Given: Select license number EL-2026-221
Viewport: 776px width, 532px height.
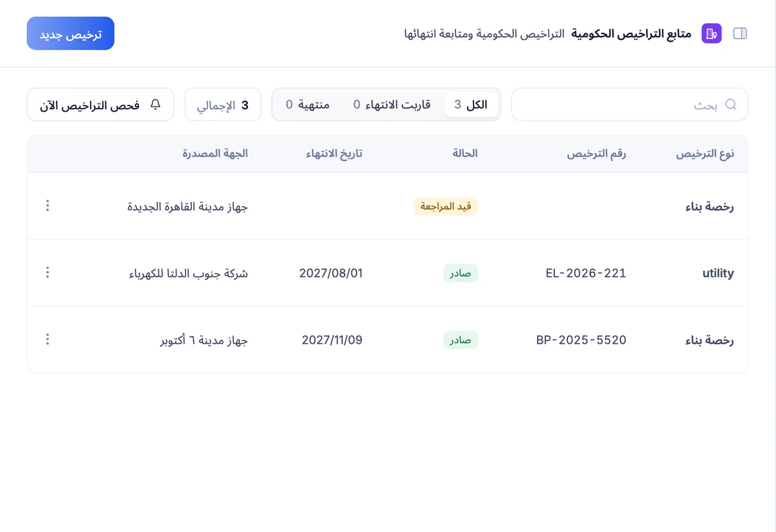Looking at the screenshot, I should tap(586, 273).
